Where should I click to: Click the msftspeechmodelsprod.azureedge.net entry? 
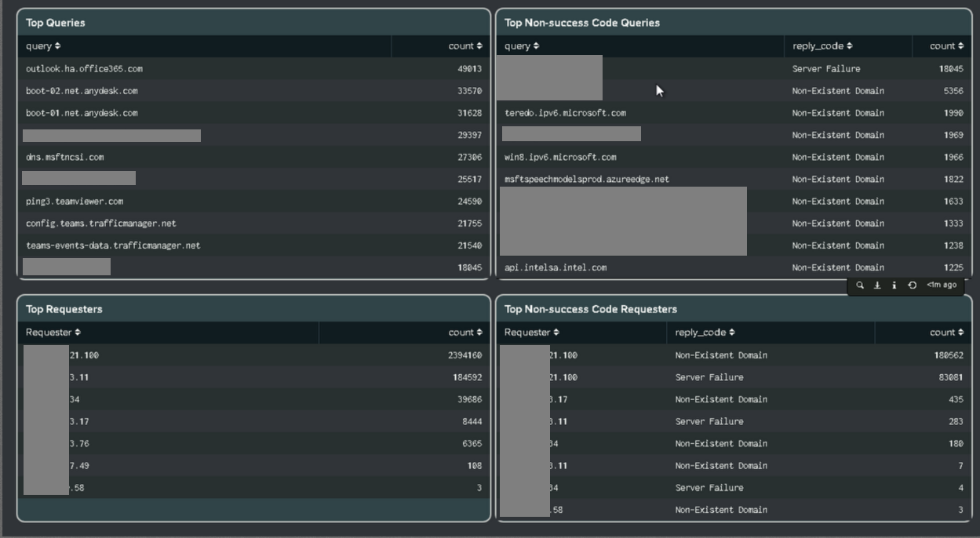point(587,180)
